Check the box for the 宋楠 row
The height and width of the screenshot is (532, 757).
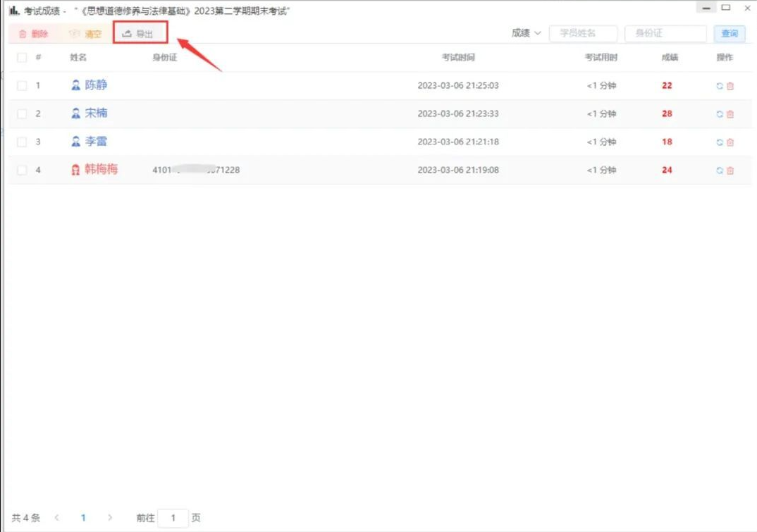point(22,113)
